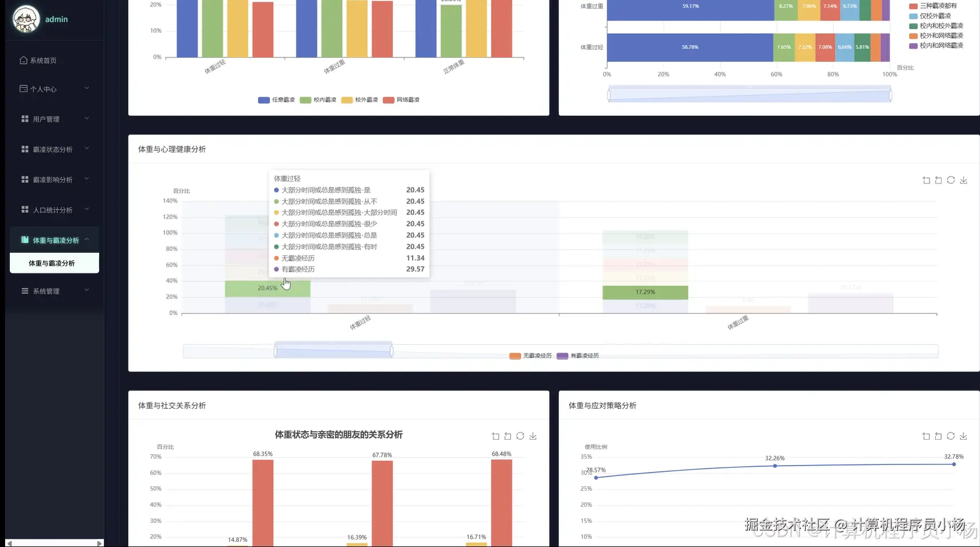Screen dimensions: 980x547
Task: Download 体重与社交关系分析 chart as image
Action: pyautogui.click(x=533, y=436)
